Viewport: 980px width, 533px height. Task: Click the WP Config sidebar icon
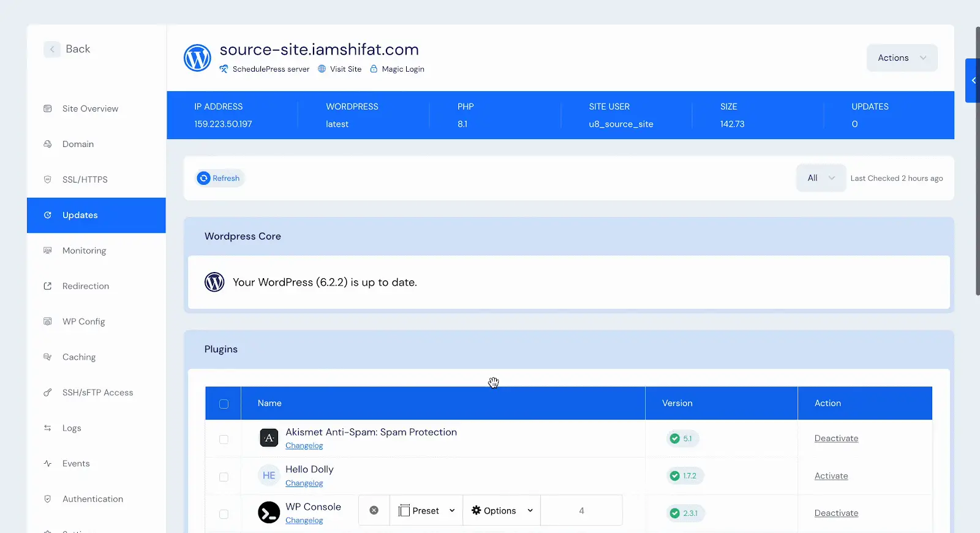[48, 322]
